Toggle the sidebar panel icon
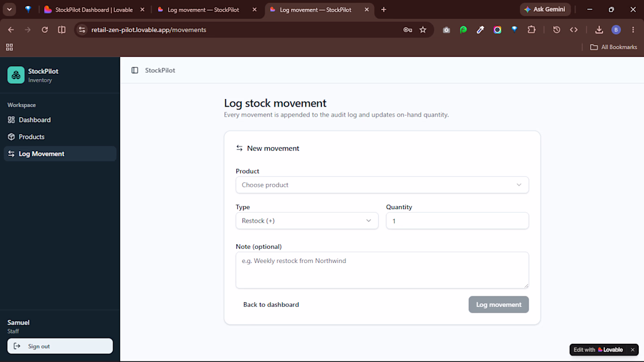 [x=135, y=70]
